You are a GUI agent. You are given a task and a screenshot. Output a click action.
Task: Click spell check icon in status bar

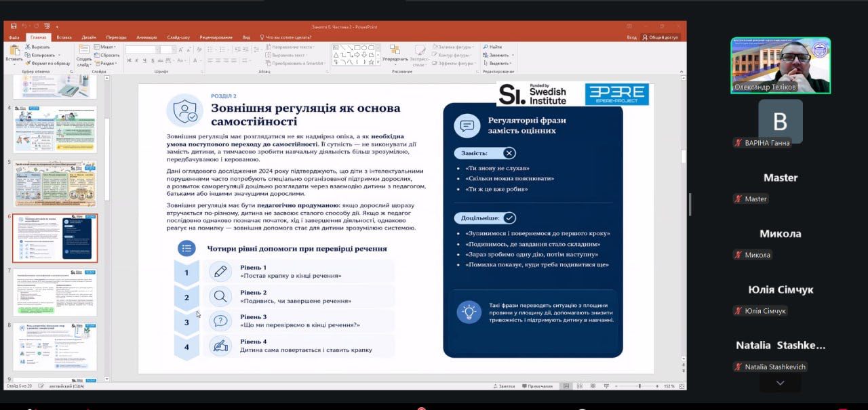(x=41, y=386)
